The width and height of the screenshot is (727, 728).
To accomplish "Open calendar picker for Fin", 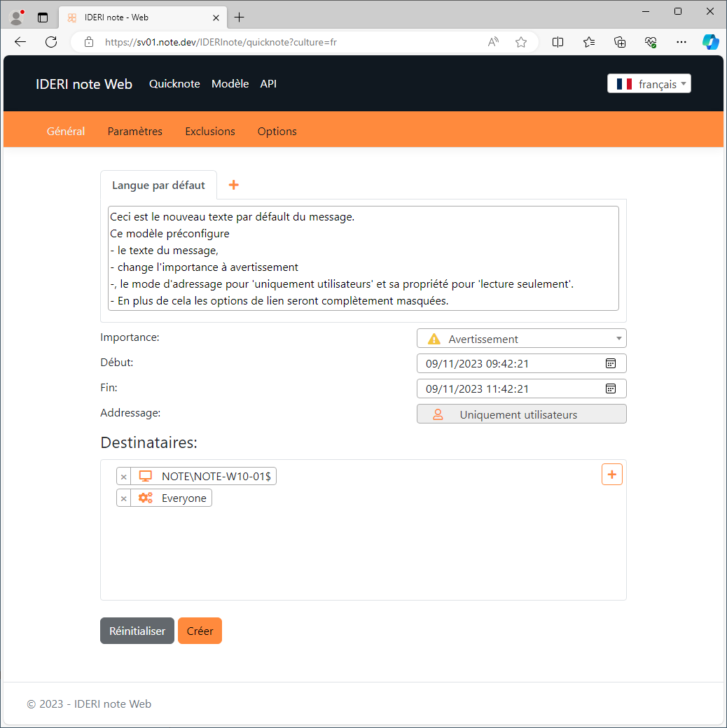I will [611, 388].
